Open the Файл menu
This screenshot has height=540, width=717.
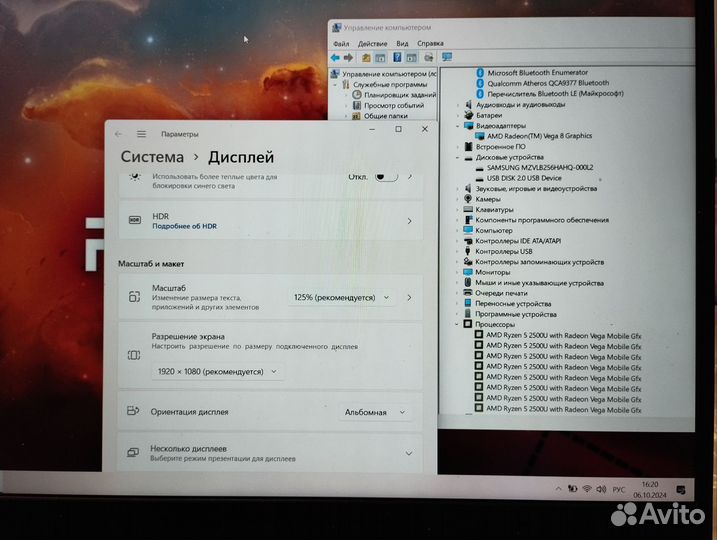click(341, 44)
